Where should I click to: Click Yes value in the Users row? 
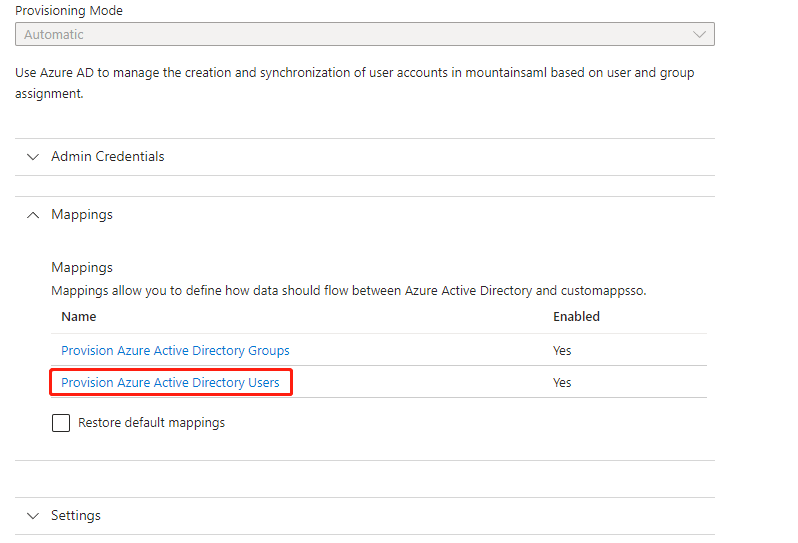[x=562, y=383]
